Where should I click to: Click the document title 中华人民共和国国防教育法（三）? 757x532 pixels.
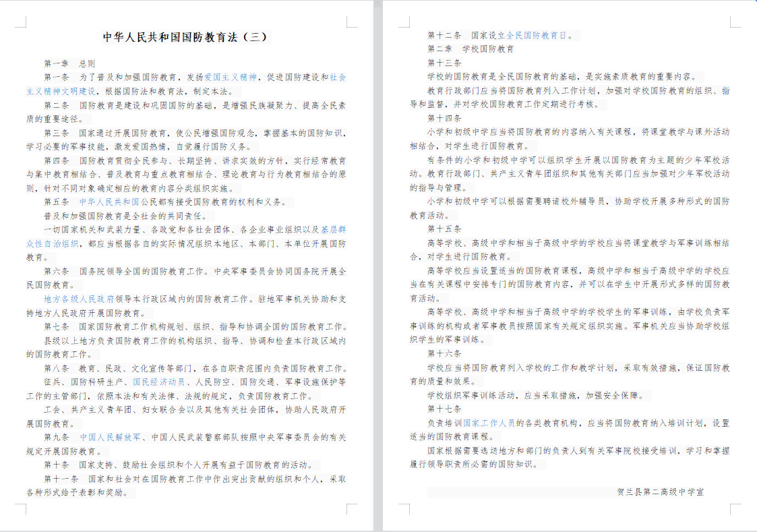[185, 37]
